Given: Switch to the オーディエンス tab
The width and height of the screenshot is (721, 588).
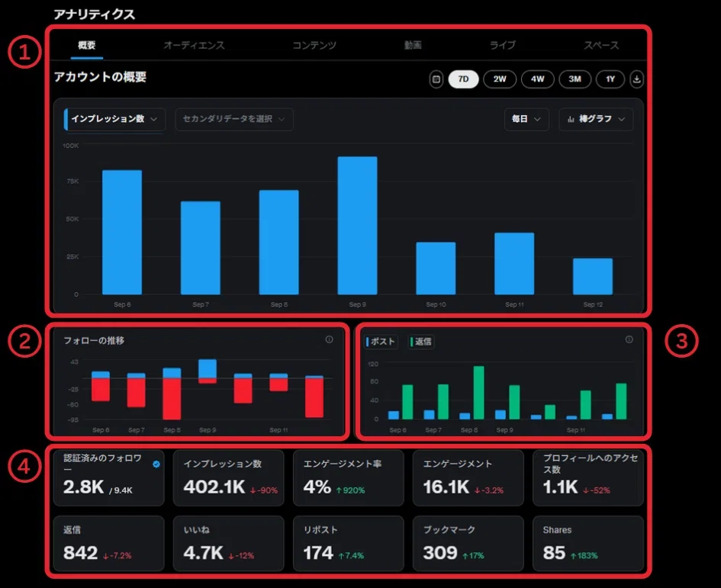Looking at the screenshot, I should (x=194, y=45).
